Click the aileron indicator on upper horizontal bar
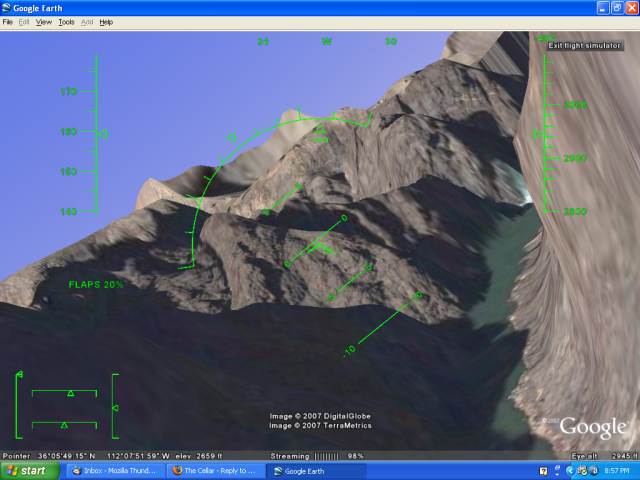 (71, 393)
